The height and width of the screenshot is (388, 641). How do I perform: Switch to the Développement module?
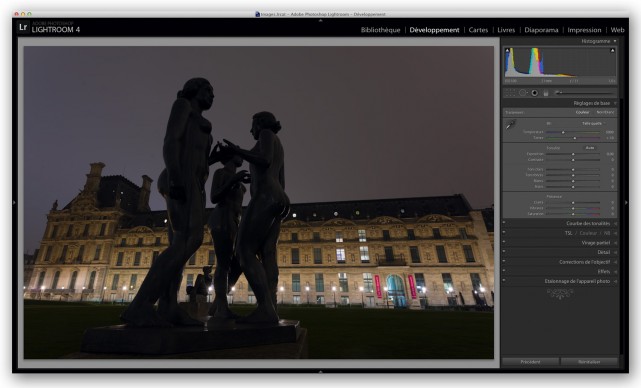tap(434, 30)
